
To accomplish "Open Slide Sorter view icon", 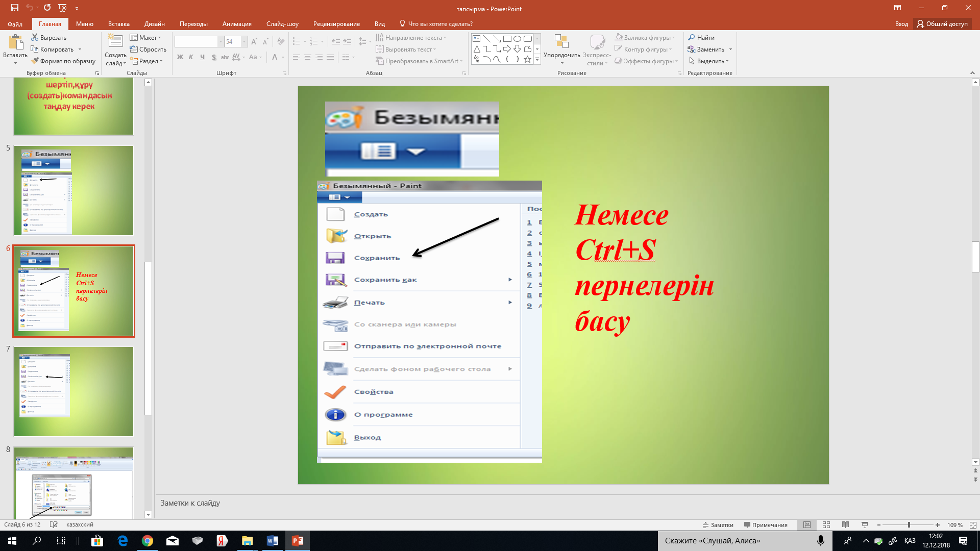I will 826,524.
